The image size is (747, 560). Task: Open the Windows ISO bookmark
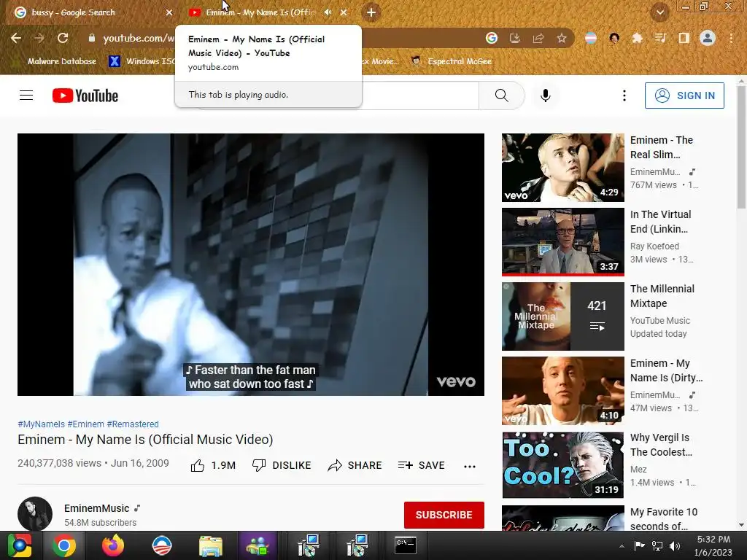142,61
